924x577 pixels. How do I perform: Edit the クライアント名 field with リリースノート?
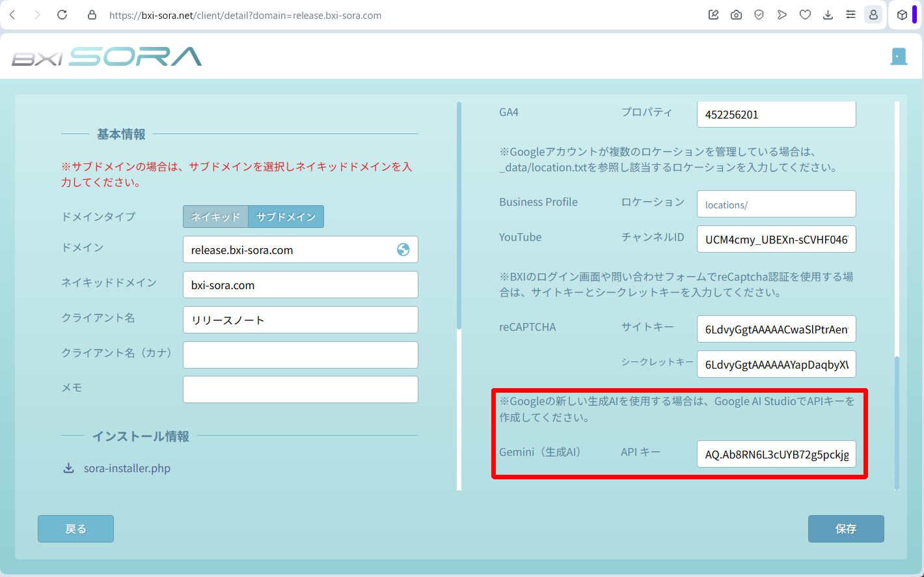(301, 320)
